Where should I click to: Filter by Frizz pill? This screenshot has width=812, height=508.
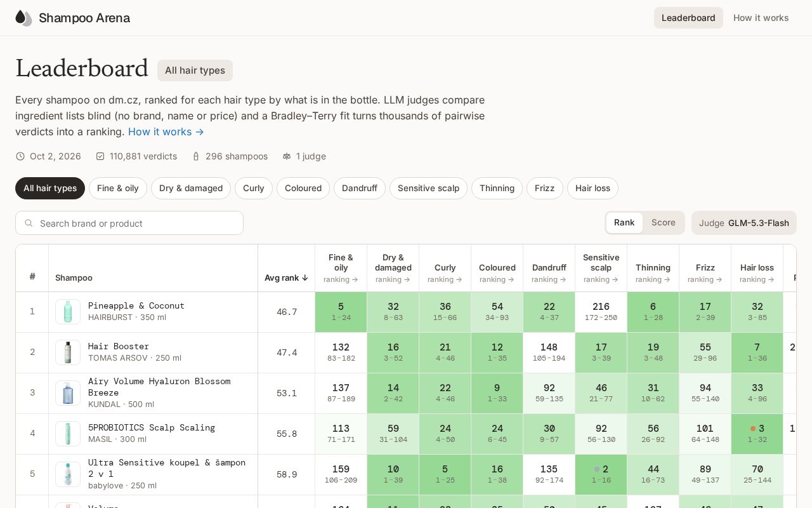544,188
